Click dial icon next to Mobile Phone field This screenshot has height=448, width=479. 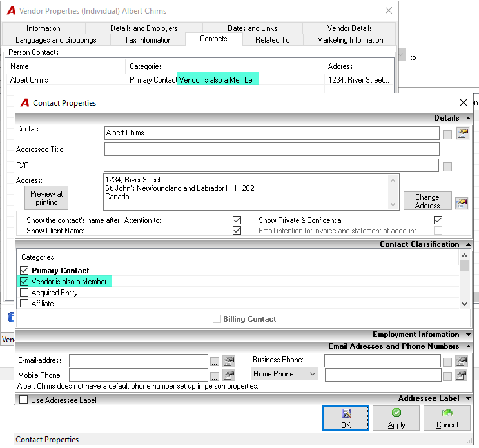tap(228, 375)
